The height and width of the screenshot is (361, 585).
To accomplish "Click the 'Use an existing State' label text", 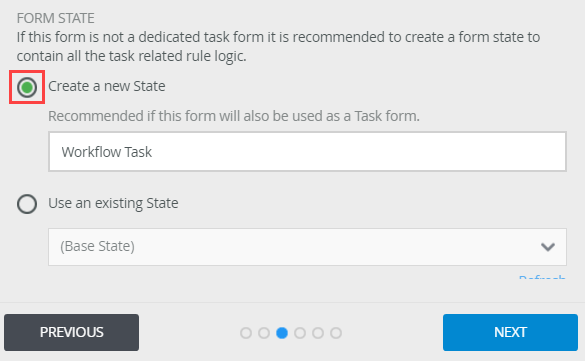I will 113,203.
